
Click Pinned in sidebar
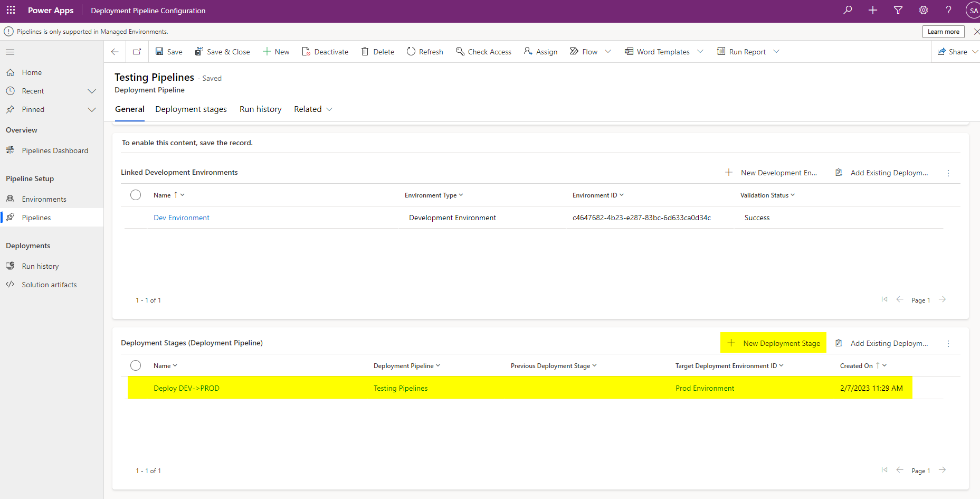click(33, 109)
